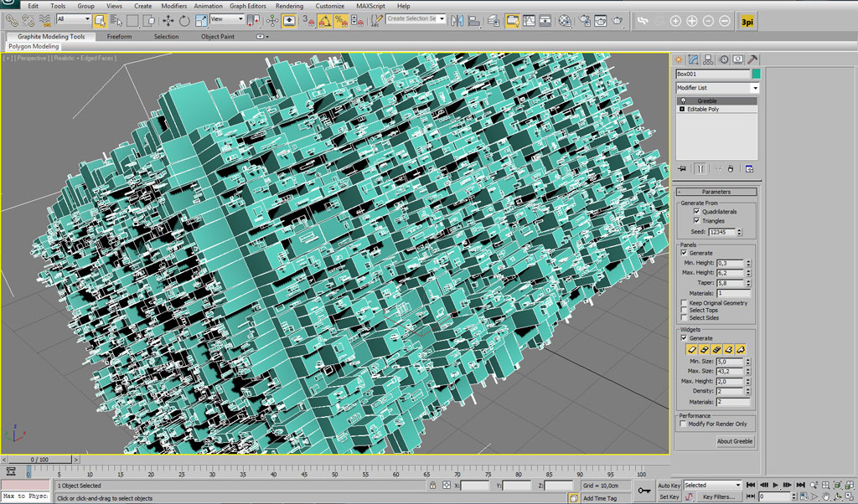
Task: Open the Curve Editor icon
Action: [529, 21]
